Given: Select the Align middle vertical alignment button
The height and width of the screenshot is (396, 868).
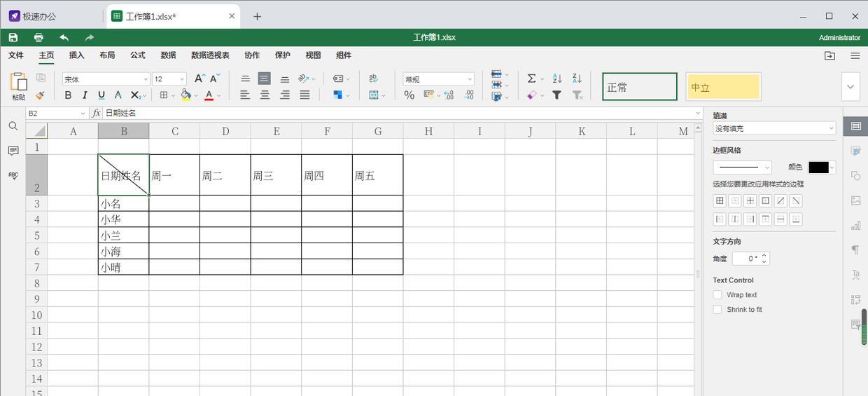Looking at the screenshot, I should click(x=264, y=78).
